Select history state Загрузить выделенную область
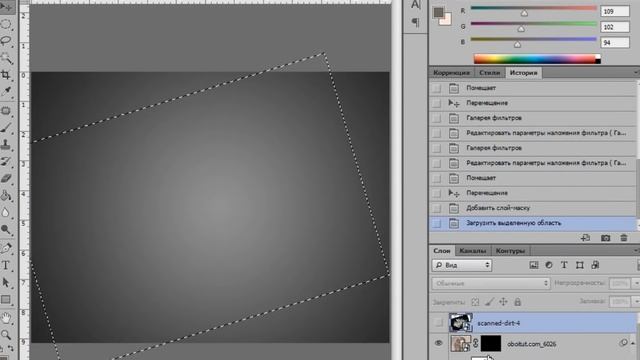This screenshot has height=360, width=640. tap(533, 223)
